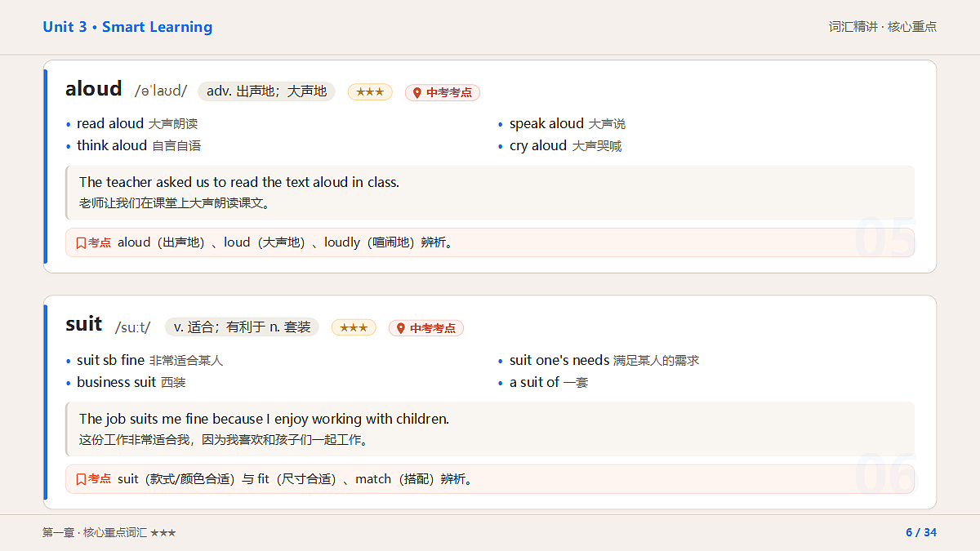The height and width of the screenshot is (551, 980).
Task: Open the Unit 3 • Smart Learning header title
Action: (x=127, y=27)
